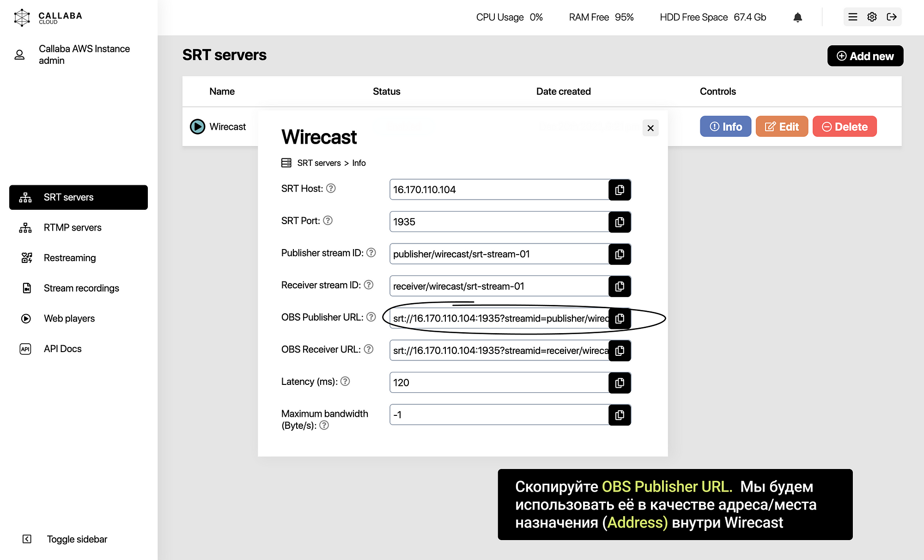
Task: Click SRT servers breadcrumb link
Action: tap(319, 163)
